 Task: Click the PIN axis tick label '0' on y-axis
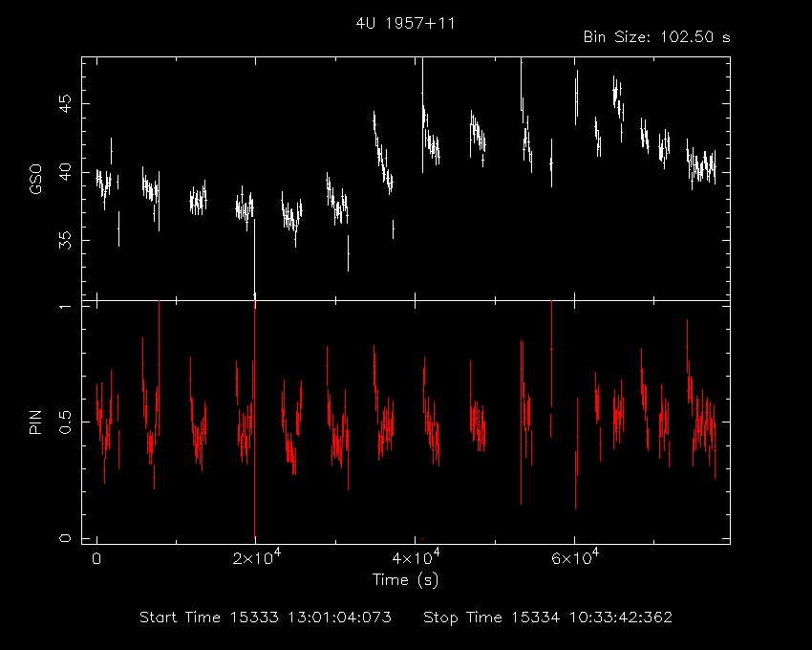click(x=66, y=538)
